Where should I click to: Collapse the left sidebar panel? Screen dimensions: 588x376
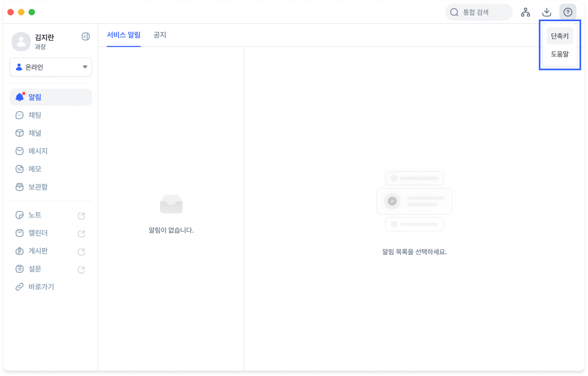pos(86,36)
